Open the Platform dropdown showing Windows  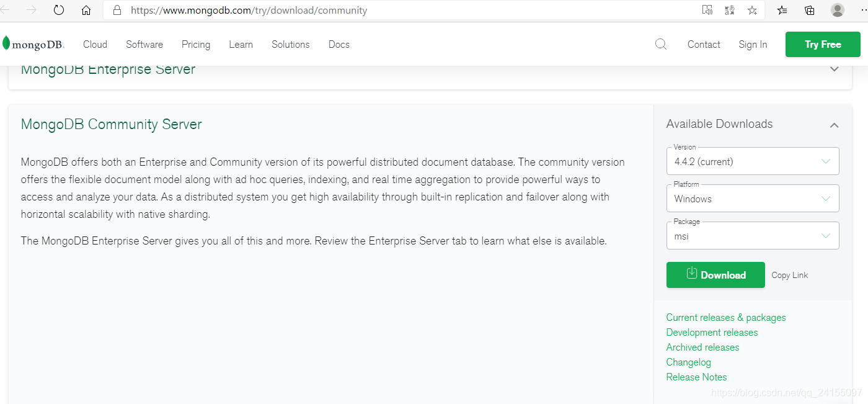pyautogui.click(x=753, y=199)
